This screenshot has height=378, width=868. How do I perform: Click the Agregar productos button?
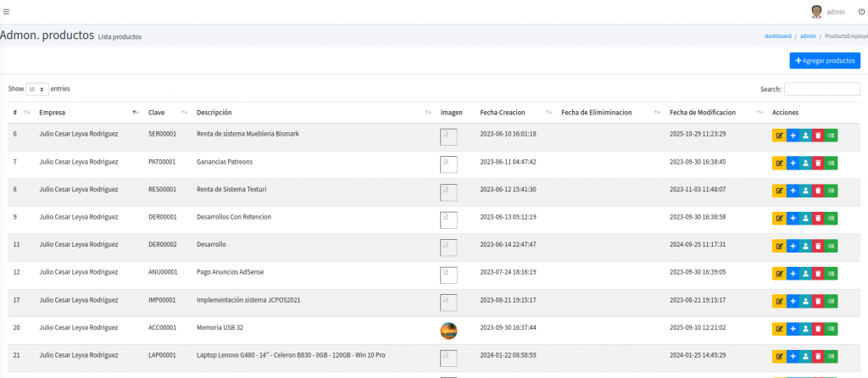tap(824, 61)
